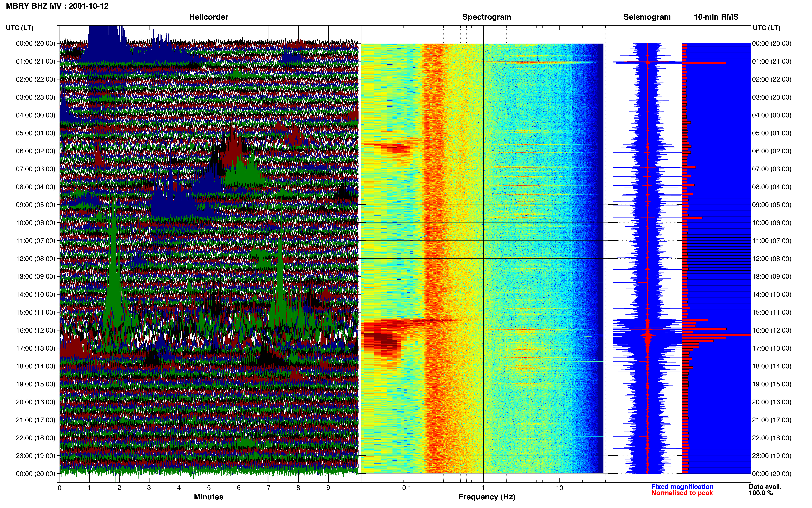Click left time label 19:00 (15:00)
The height and width of the screenshot is (508, 812).
pyautogui.click(x=35, y=384)
